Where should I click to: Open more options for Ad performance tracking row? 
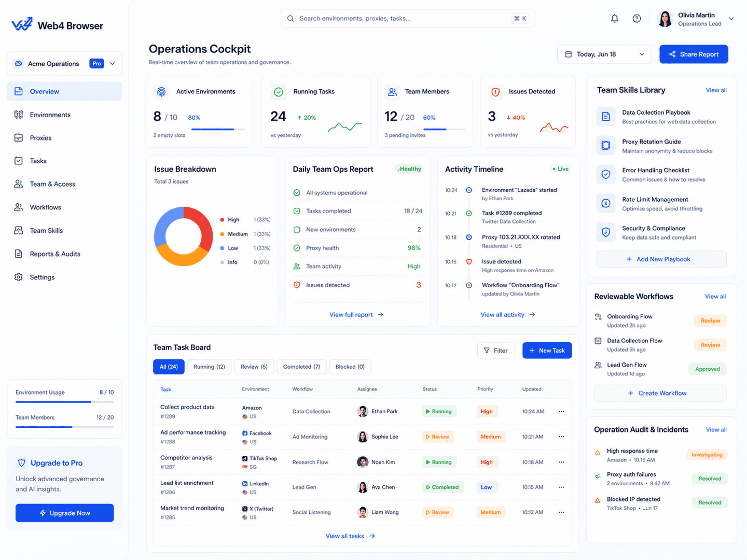point(561,437)
